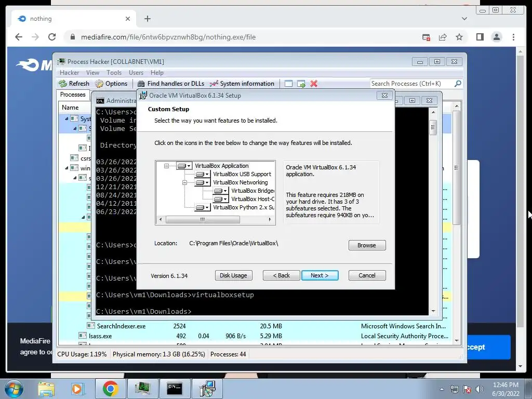532x399 pixels.
Task: Click Browse to change install location
Action: pyautogui.click(x=367, y=245)
